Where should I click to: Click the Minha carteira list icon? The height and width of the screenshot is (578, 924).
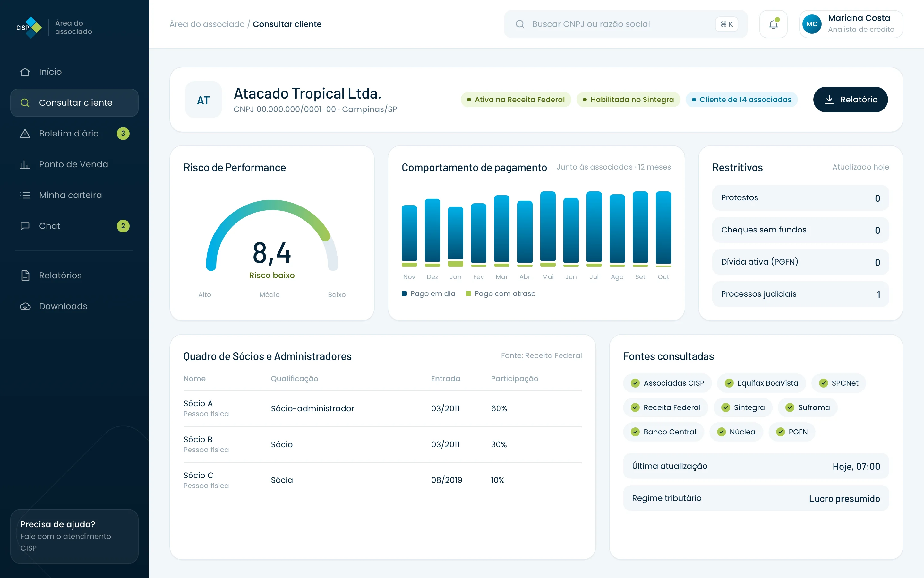pos(25,195)
